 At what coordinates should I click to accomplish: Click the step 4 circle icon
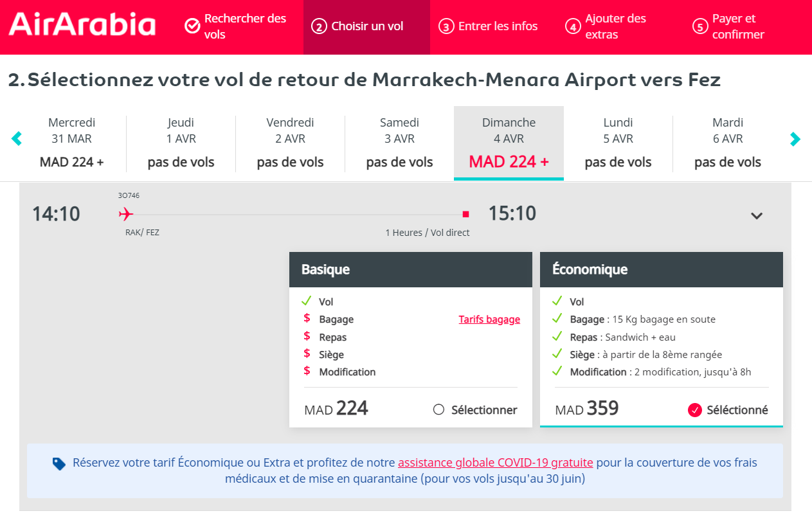[x=572, y=26]
